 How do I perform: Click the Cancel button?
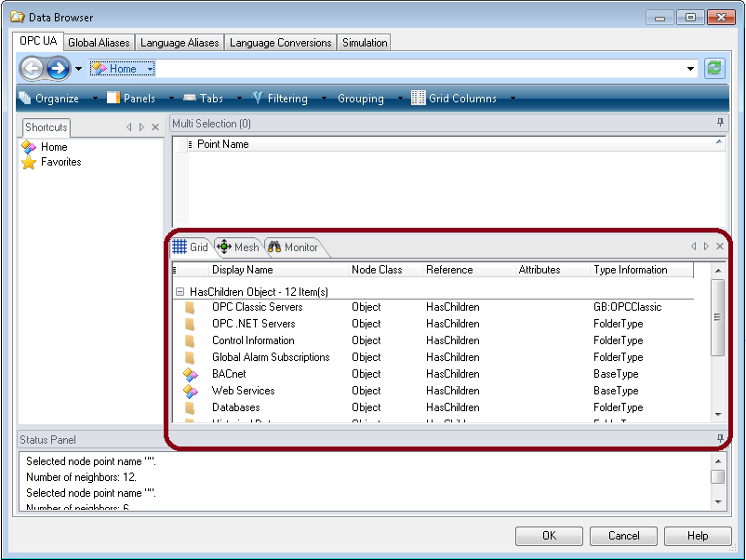623,536
